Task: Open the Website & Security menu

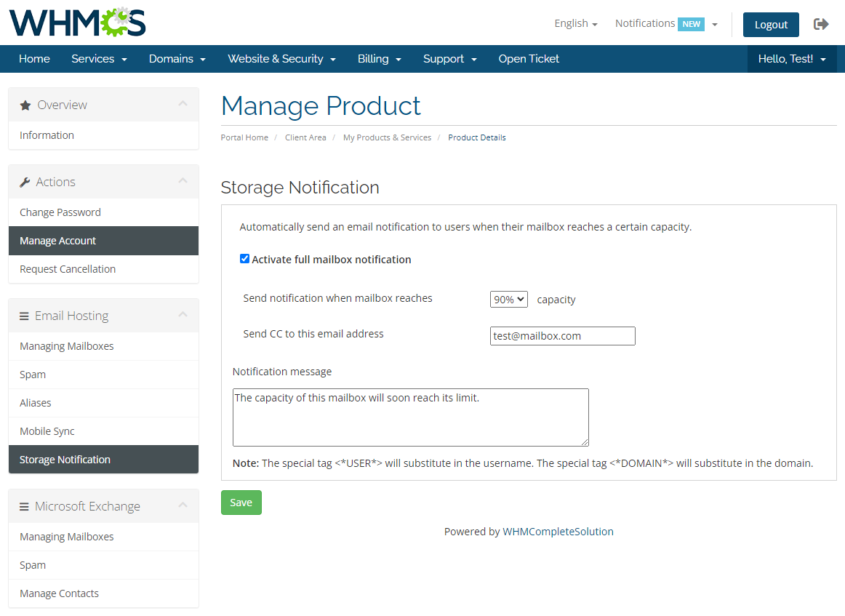Action: (281, 59)
